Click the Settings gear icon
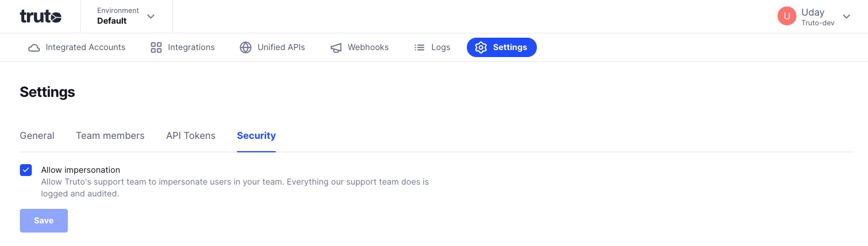This screenshot has height=246, width=868. click(x=481, y=47)
